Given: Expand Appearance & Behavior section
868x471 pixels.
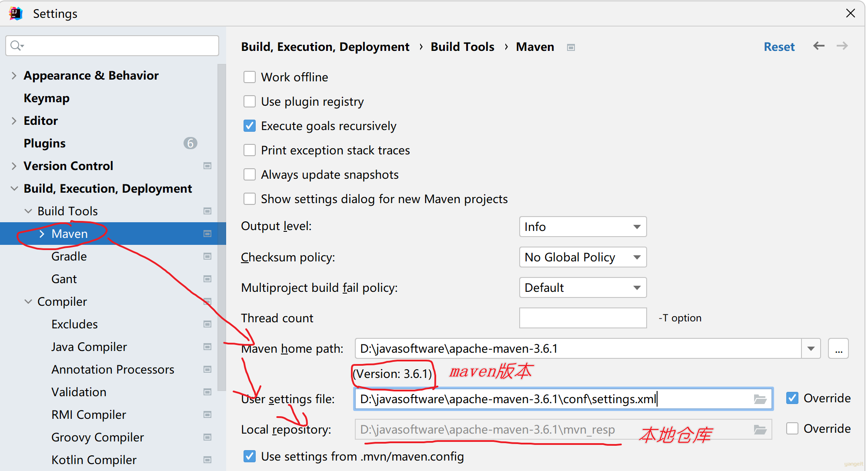Looking at the screenshot, I should (x=14, y=76).
